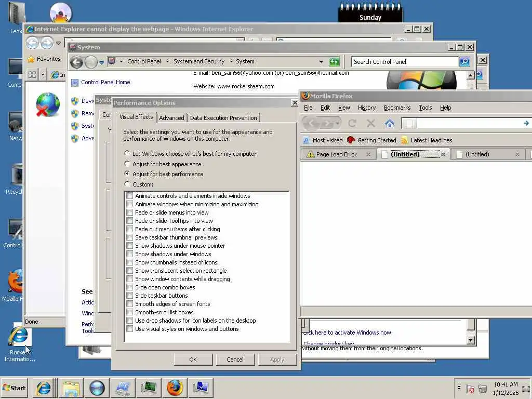
Task: Open Control Panel Home link
Action: (x=105, y=82)
